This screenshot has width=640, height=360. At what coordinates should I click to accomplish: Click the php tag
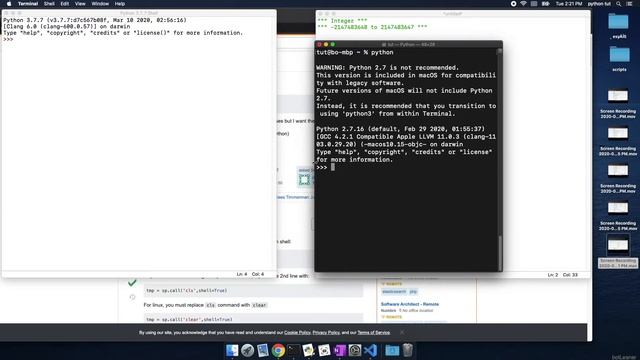click(413, 291)
